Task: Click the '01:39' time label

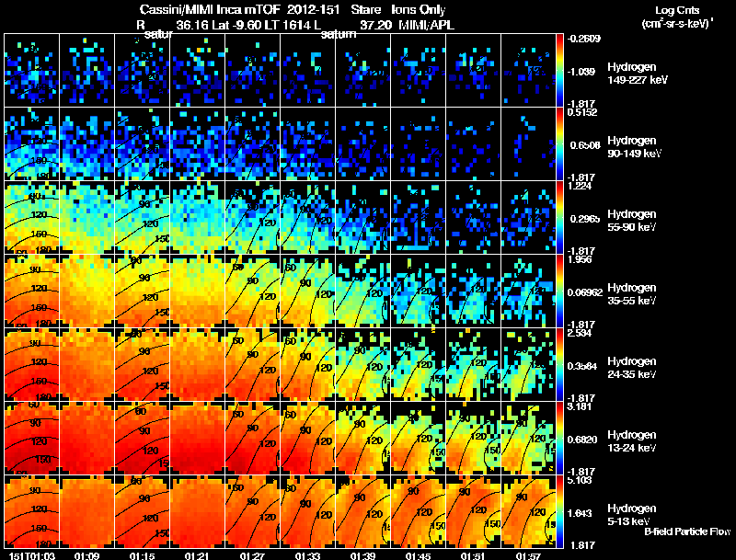Action: [362, 556]
